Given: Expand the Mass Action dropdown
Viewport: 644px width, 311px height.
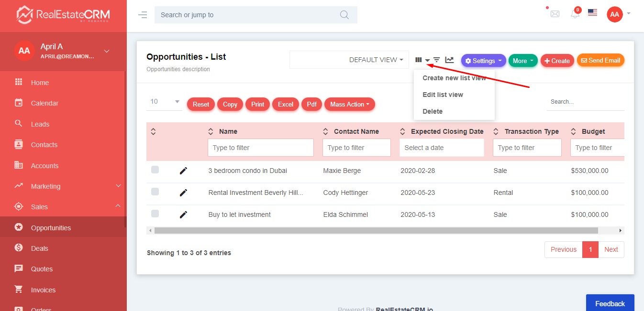Looking at the screenshot, I should 349,104.
